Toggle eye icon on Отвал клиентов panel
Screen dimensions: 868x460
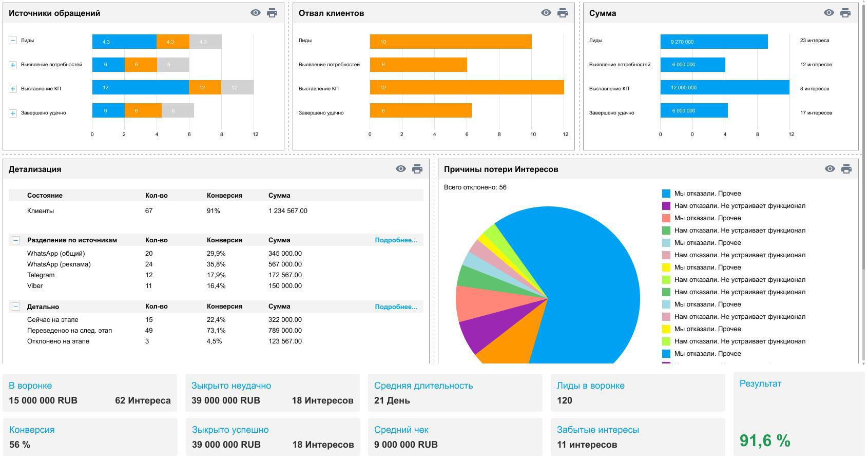click(x=546, y=13)
